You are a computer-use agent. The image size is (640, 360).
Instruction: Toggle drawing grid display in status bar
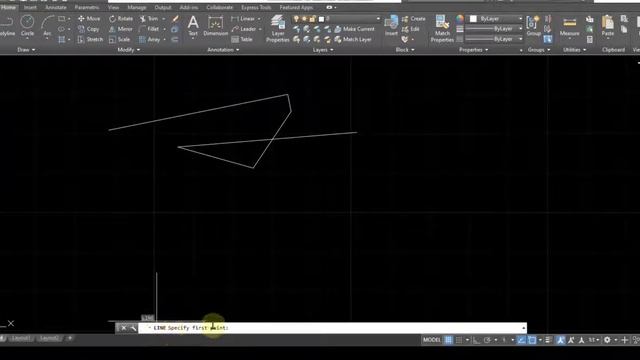pos(448,340)
